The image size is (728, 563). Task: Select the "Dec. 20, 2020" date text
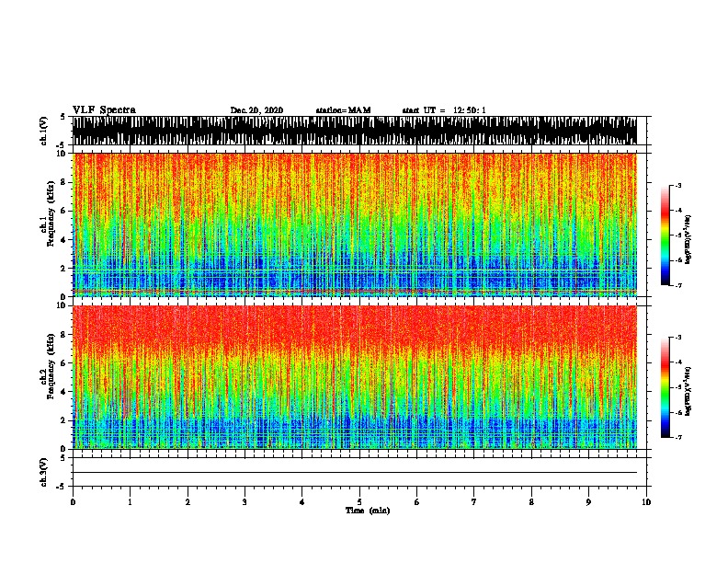[256, 110]
